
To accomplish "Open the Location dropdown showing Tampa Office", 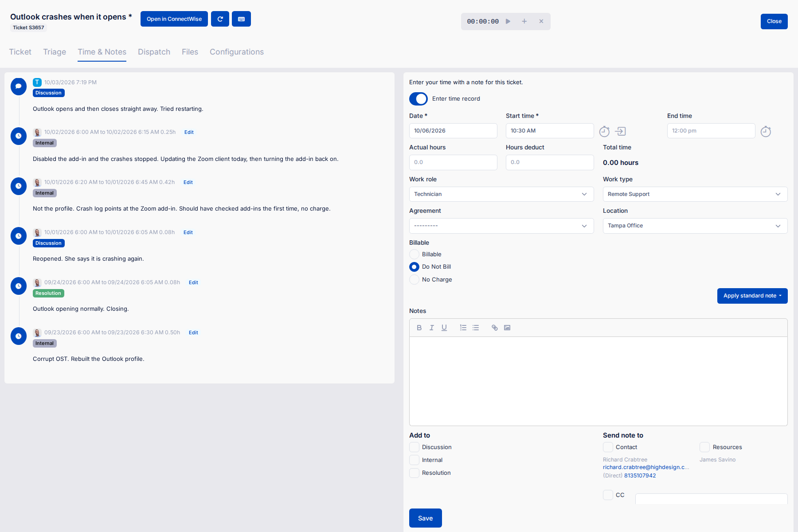I will click(x=695, y=226).
